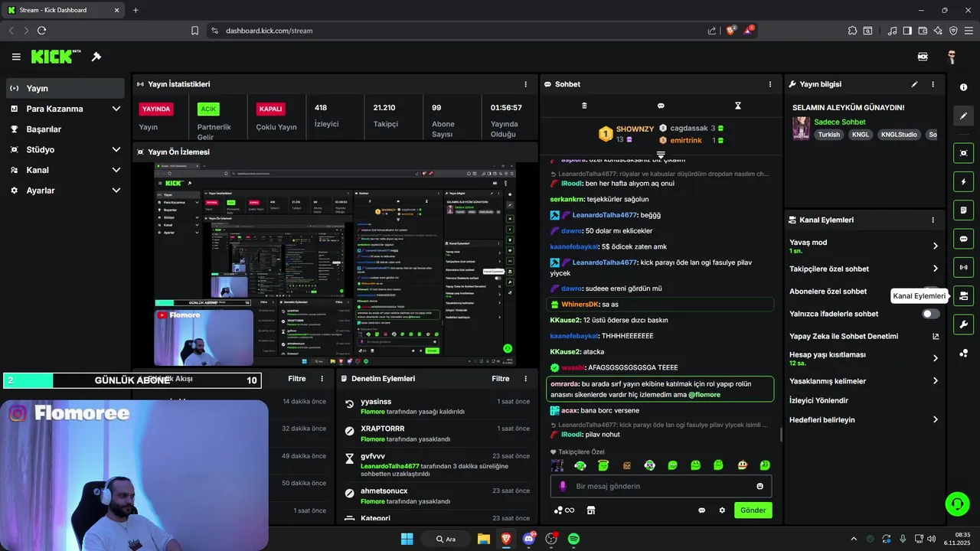Open the Sadece Sohbet category link

(840, 122)
